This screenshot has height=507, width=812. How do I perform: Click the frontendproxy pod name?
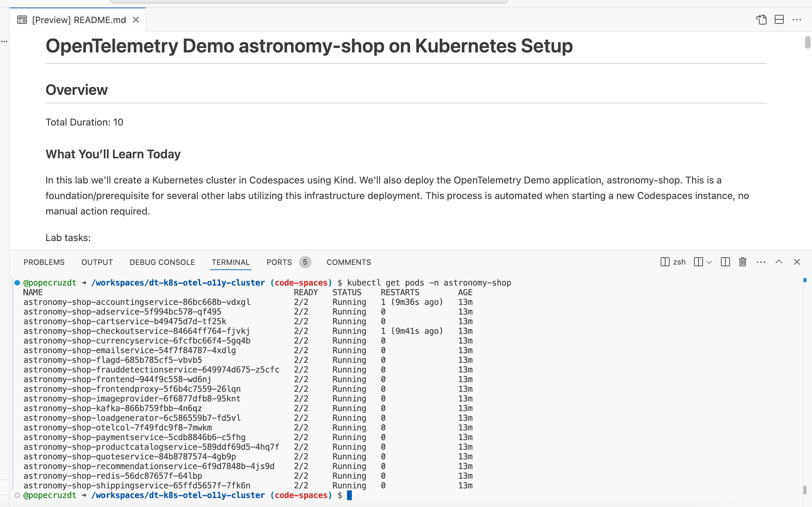[x=132, y=389]
